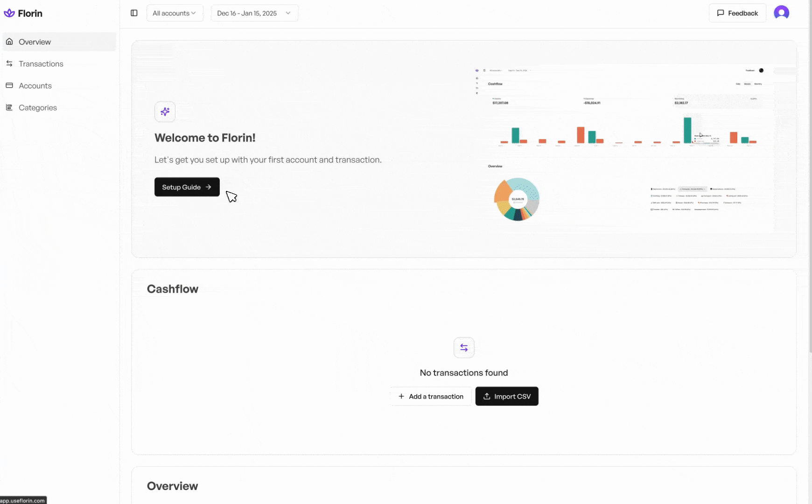Click the transfer icon above No transactions

[464, 348]
